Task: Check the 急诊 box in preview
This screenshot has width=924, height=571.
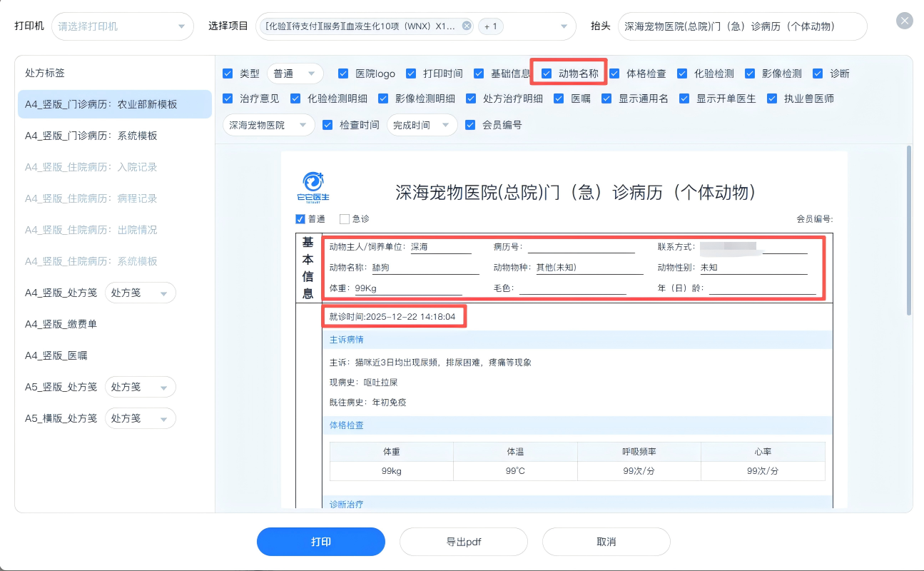Action: [345, 219]
